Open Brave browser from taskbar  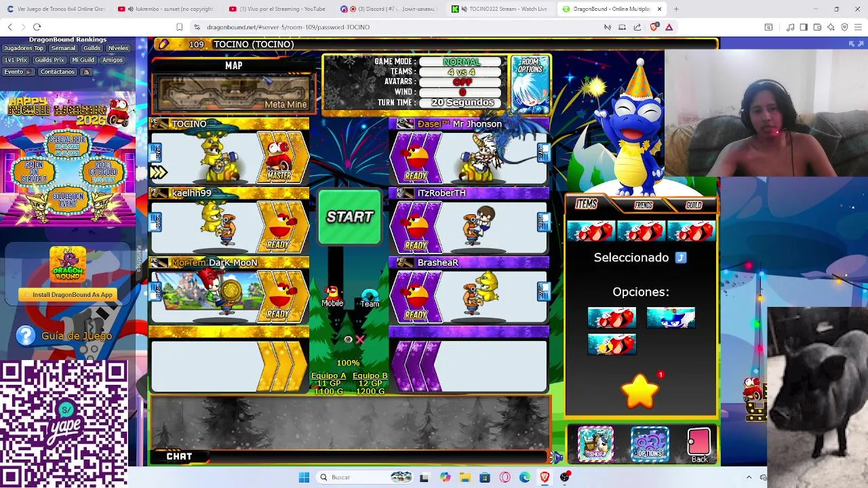coord(544,477)
